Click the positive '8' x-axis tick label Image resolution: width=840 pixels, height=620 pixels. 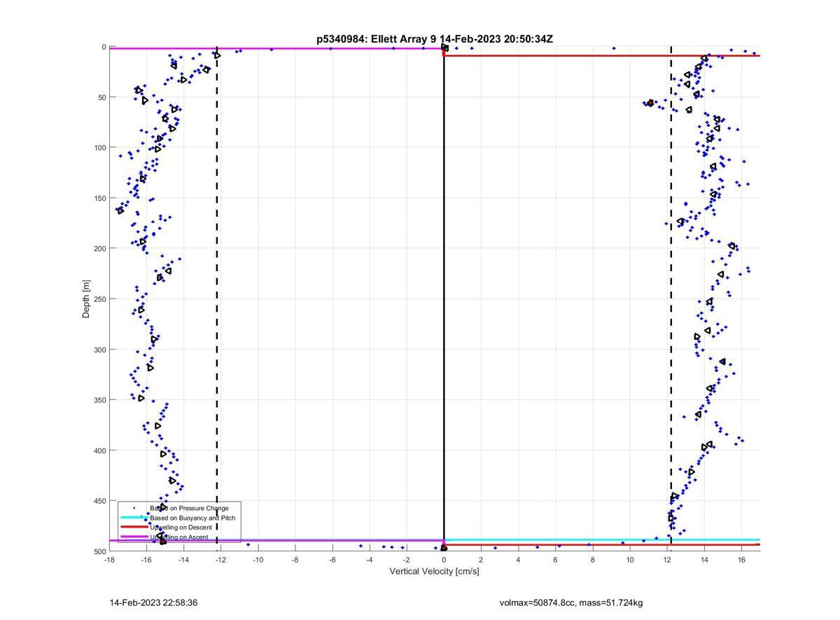click(592, 560)
